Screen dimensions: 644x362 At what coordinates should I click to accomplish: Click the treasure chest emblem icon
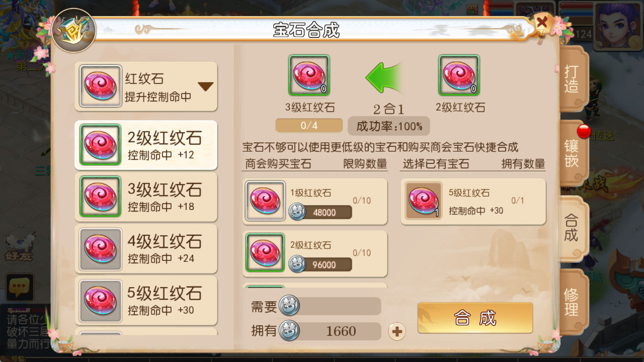pyautogui.click(x=73, y=31)
